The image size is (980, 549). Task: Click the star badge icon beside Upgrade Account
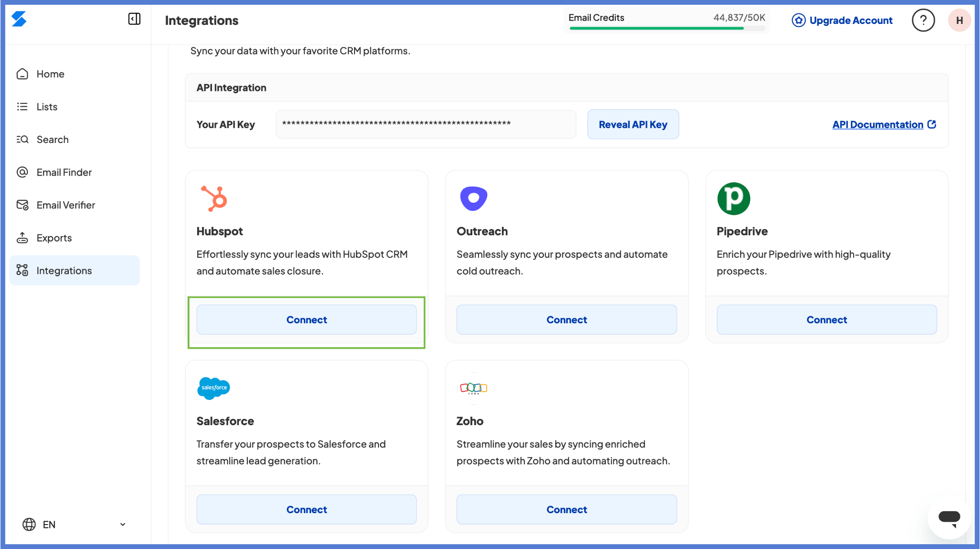[798, 20]
